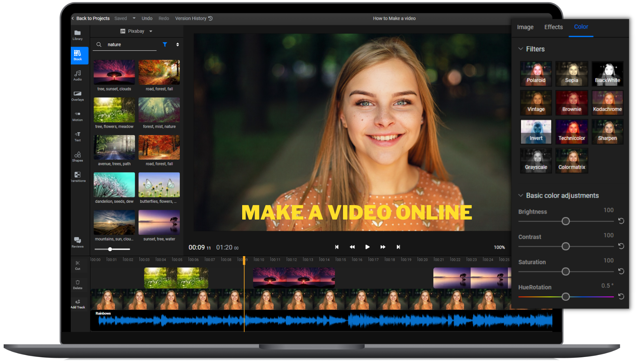Apply the Technicolor filter

[572, 132]
